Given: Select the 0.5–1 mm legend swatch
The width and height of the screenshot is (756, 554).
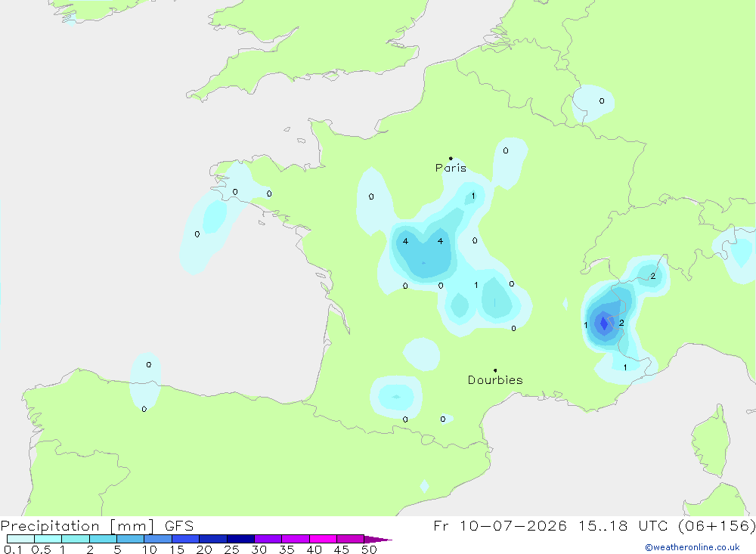Looking at the screenshot, I should pos(48,539).
